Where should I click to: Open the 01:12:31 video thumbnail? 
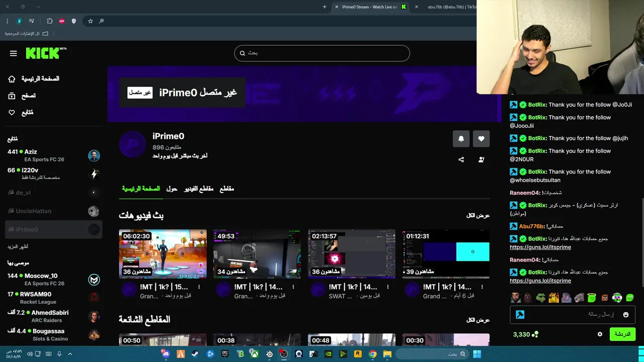pyautogui.click(x=446, y=254)
